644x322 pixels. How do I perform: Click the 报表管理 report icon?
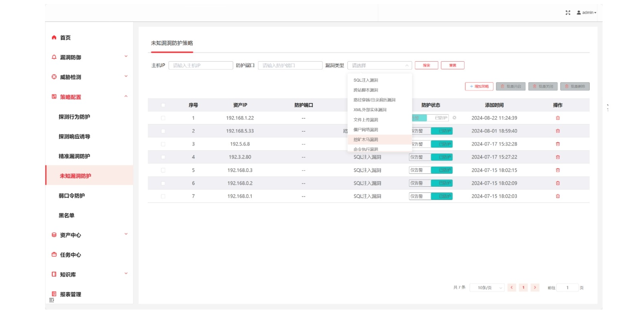pos(54,294)
